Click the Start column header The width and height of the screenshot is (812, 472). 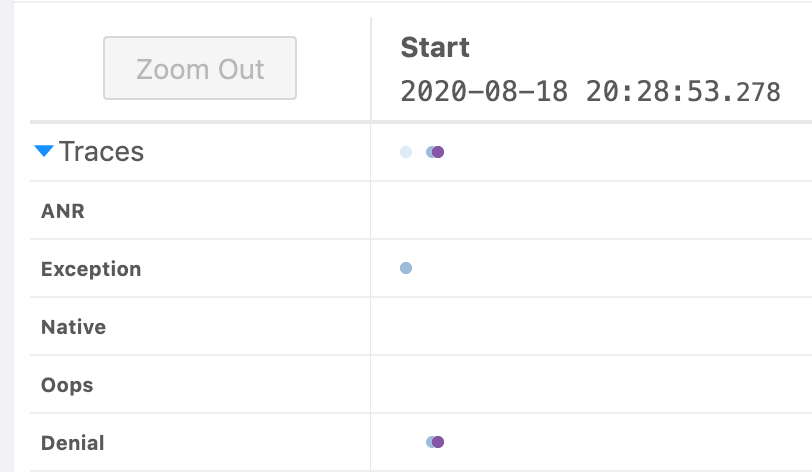pyautogui.click(x=435, y=47)
